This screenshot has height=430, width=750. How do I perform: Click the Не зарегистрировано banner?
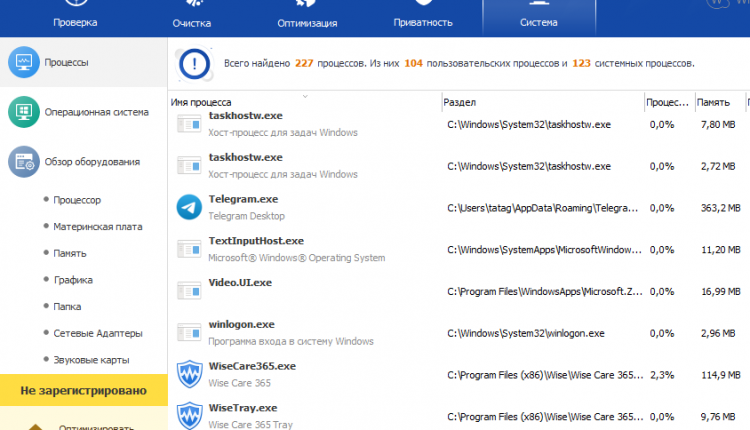tap(84, 390)
